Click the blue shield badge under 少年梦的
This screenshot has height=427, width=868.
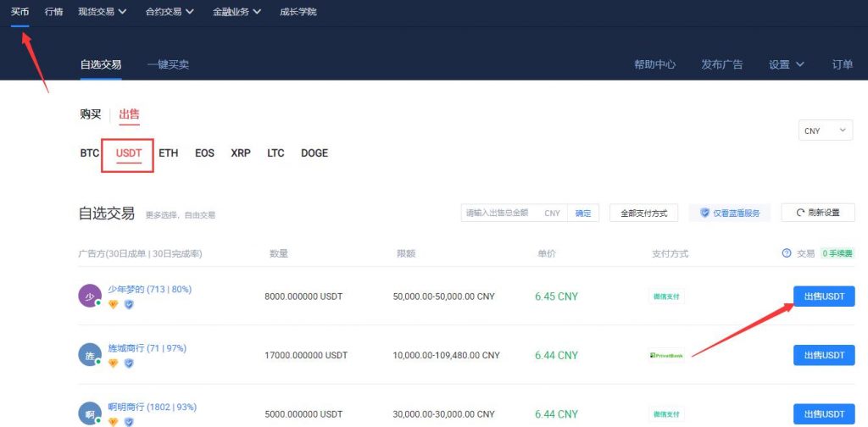click(129, 304)
